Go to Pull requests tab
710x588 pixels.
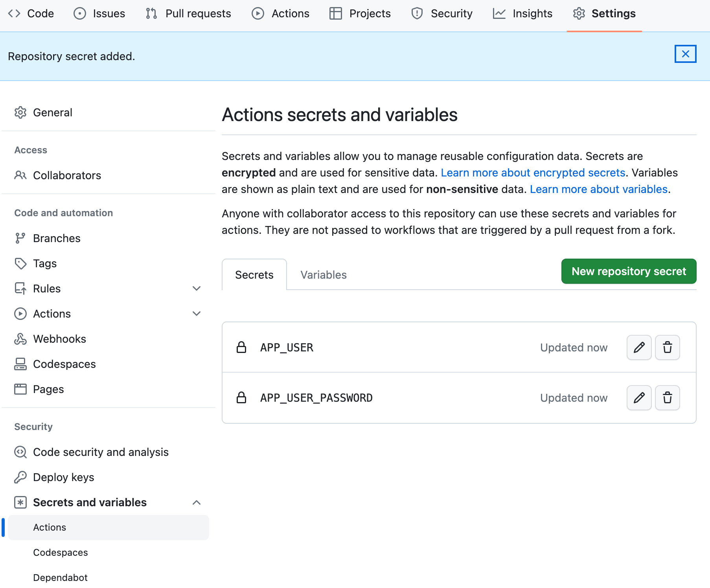(x=188, y=13)
